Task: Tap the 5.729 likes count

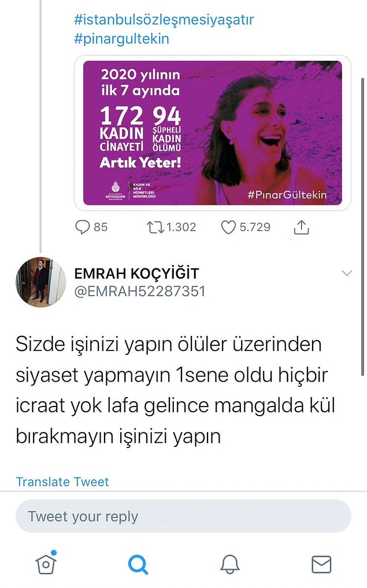Action: 255,227
